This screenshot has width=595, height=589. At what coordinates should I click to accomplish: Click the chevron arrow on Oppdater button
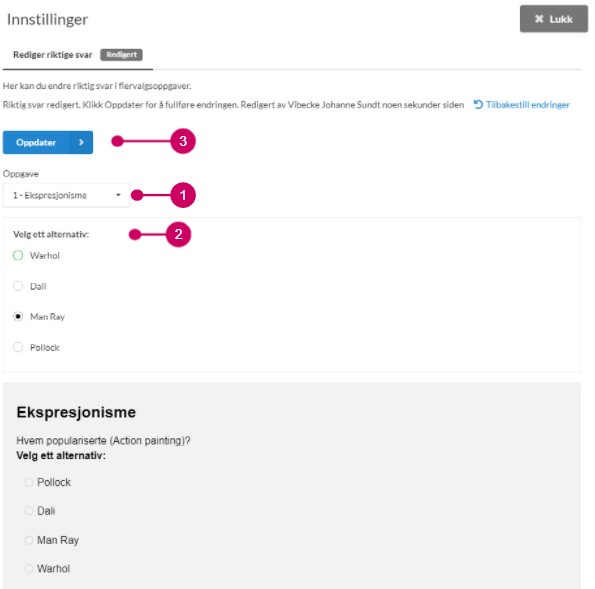point(81,142)
